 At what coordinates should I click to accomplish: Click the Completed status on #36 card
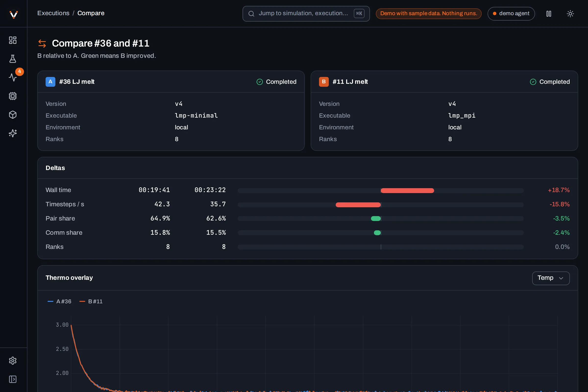pyautogui.click(x=277, y=82)
